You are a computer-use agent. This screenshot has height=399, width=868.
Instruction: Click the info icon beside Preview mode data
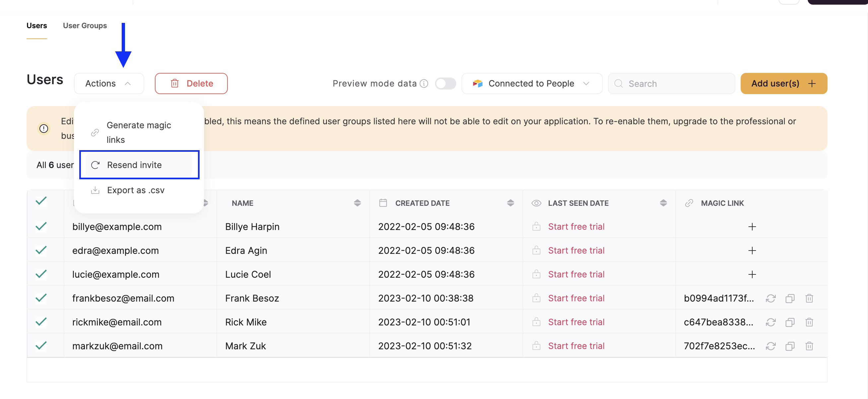424,84
